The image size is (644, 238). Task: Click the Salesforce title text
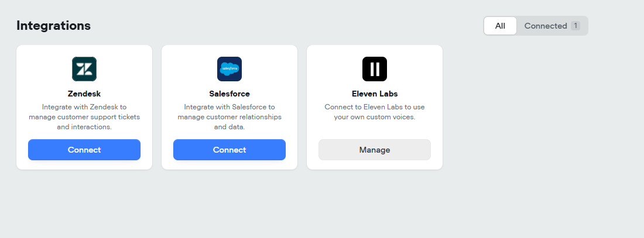(x=229, y=94)
